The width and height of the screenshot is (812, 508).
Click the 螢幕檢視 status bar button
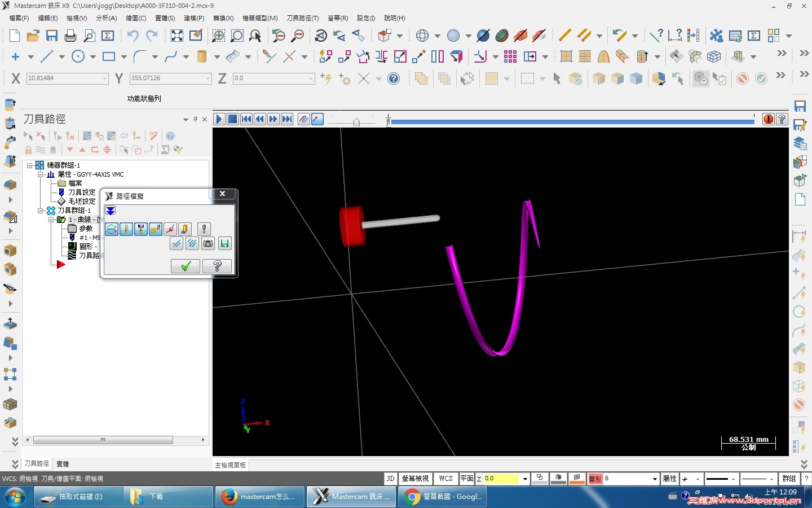416,479
